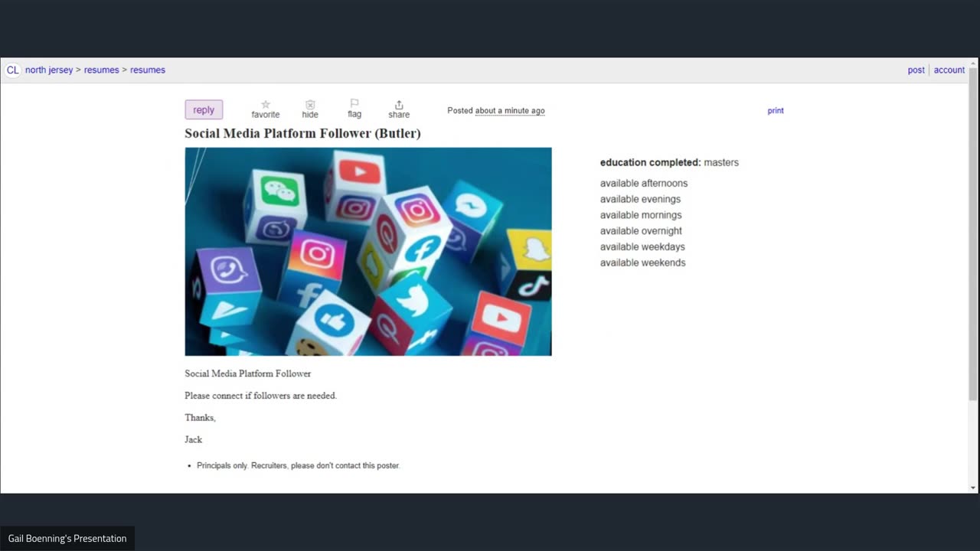Open the first resumes breadcrumb link
The image size is (980, 551).
tap(102, 70)
